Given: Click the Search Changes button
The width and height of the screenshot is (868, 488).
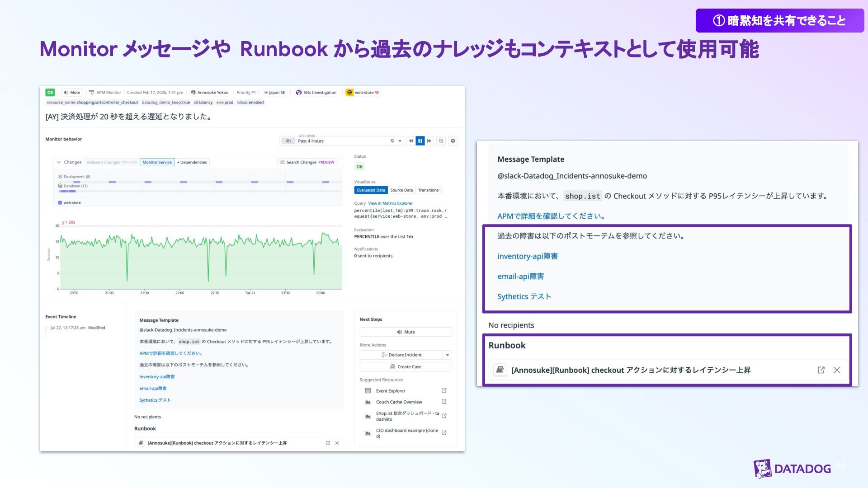Looking at the screenshot, I should coord(307,162).
